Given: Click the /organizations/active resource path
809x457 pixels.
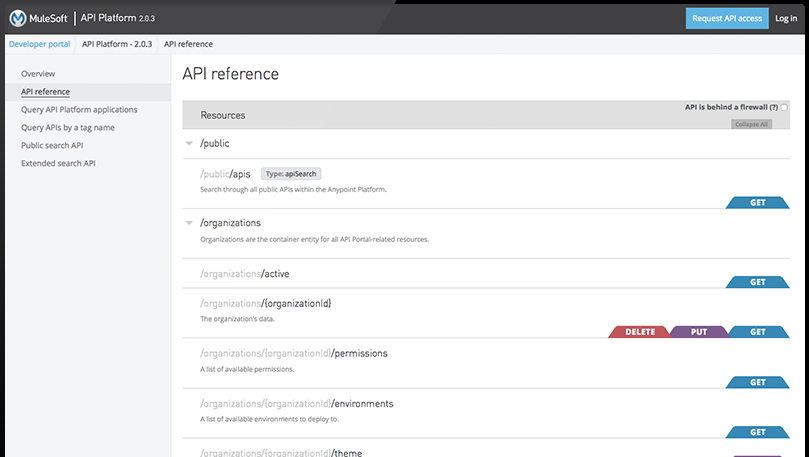Looking at the screenshot, I should point(245,274).
